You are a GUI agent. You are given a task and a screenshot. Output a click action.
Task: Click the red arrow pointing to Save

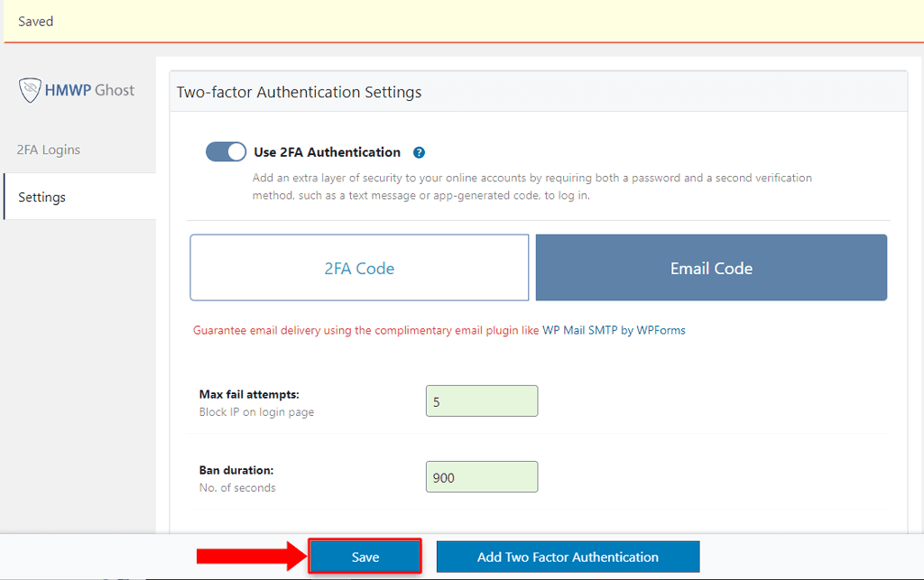252,557
